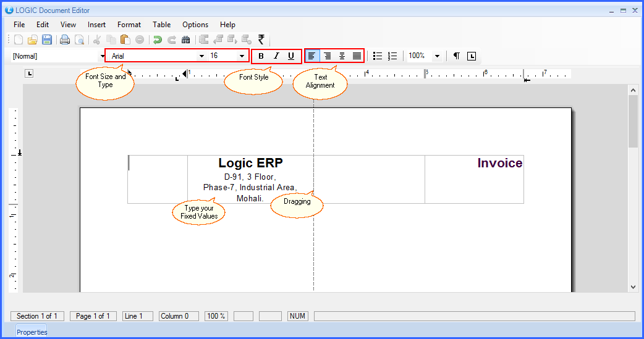Open the Help menu
The width and height of the screenshot is (644, 339).
pyautogui.click(x=227, y=25)
